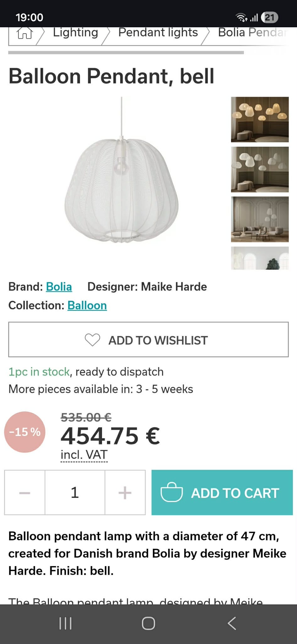Tap the heart icon on Add to Wishlist
297x644 pixels.
click(92, 340)
